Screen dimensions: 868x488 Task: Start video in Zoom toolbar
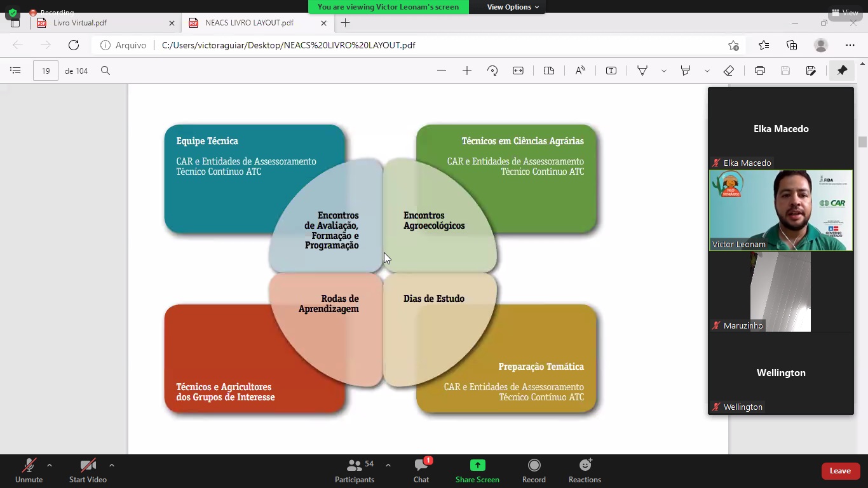tap(88, 471)
